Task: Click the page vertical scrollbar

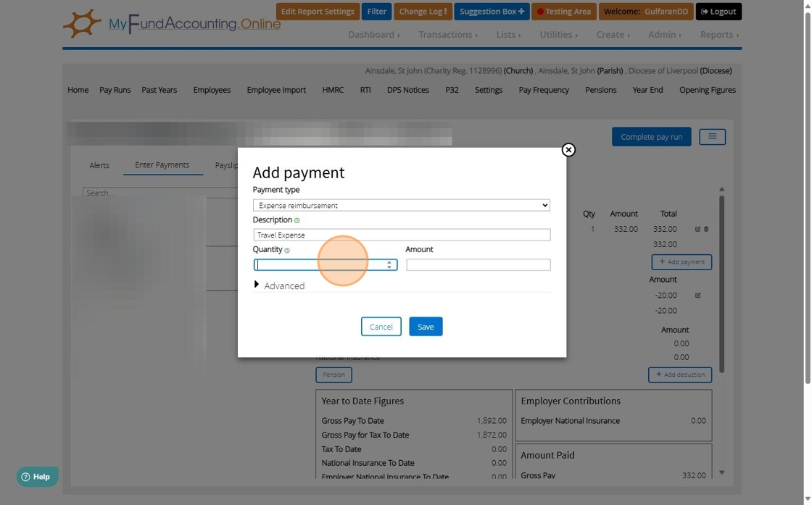Action: tap(808, 199)
